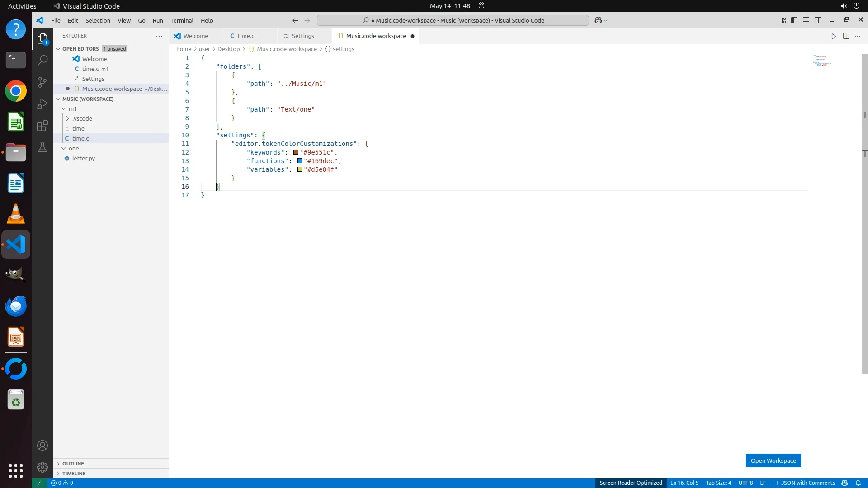This screenshot has height=488, width=868.
Task: Open Run and Debug view
Action: coord(42,104)
